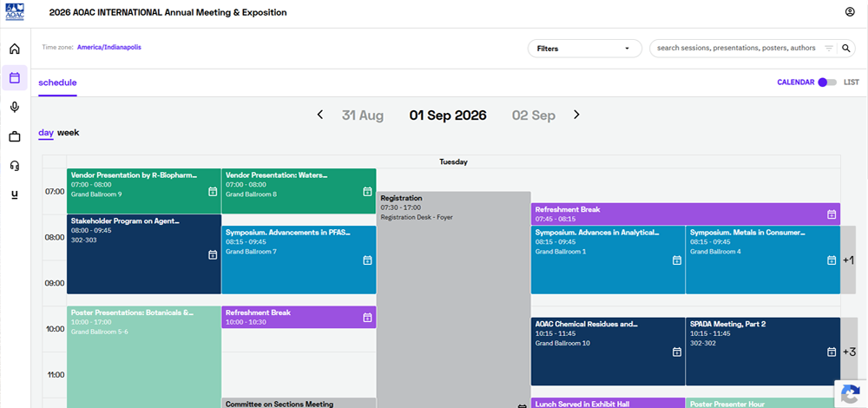Open Committee on Sections Meeting event
The height and width of the screenshot is (408, 868).
[299, 403]
